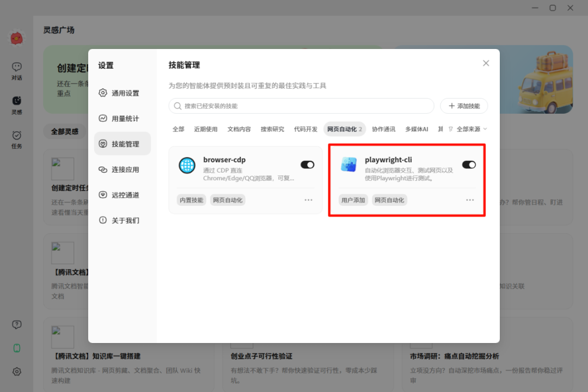Select the 网页自动化 tab
Screen dimensions: 588x392
click(x=344, y=129)
